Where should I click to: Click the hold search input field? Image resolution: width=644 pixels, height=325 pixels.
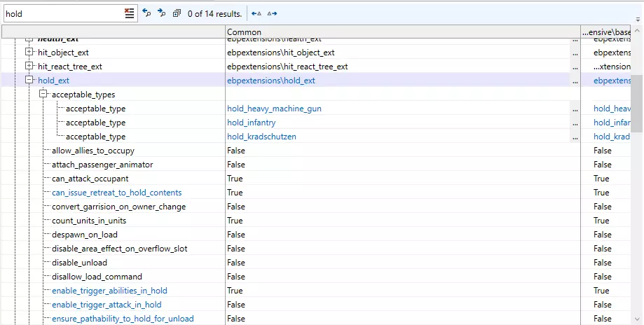point(63,13)
